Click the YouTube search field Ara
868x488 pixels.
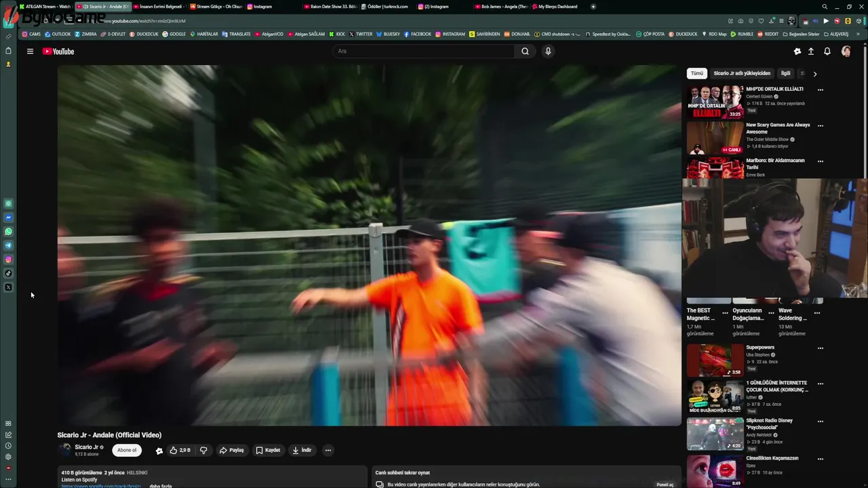[x=423, y=52]
